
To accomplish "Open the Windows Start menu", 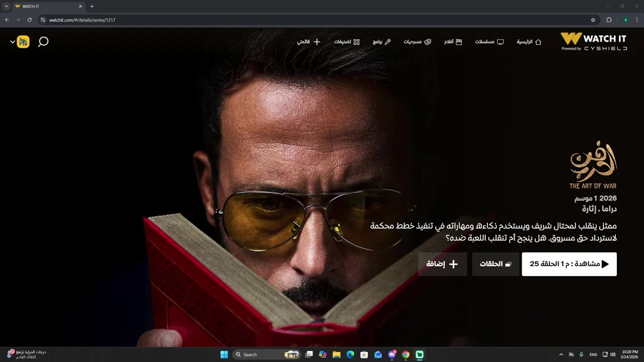I will click(x=224, y=354).
